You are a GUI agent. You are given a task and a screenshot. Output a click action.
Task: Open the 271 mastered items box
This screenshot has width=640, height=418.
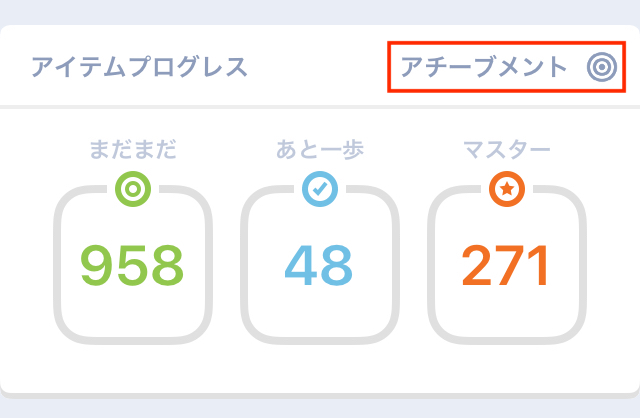click(507, 265)
